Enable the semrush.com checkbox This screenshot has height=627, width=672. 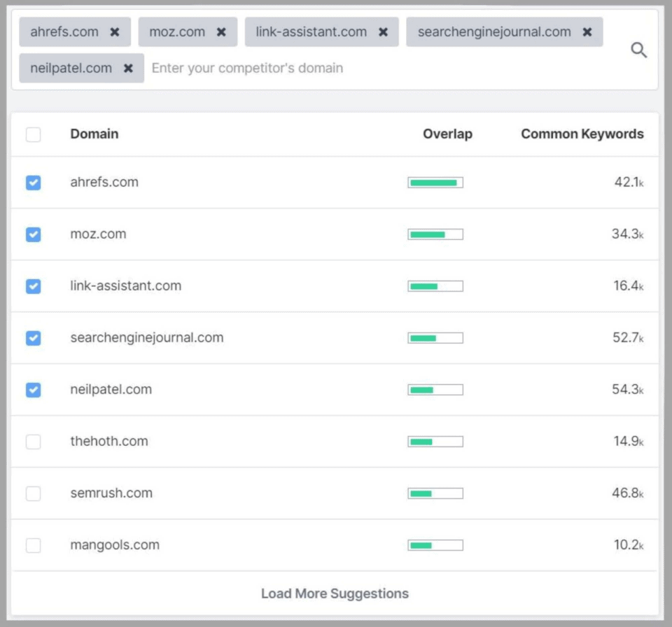tap(33, 493)
